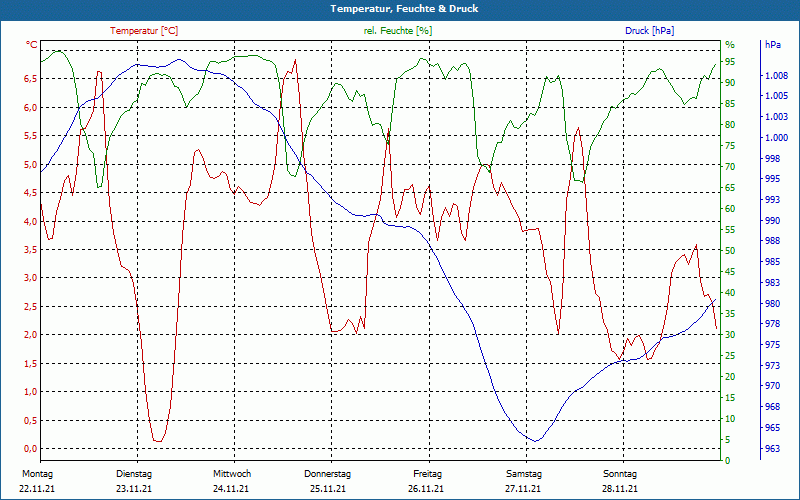The image size is (800, 500).
Task: Click the chart title 'Temperatur, Feuchte & Druck'
Action: pyautogui.click(x=404, y=9)
